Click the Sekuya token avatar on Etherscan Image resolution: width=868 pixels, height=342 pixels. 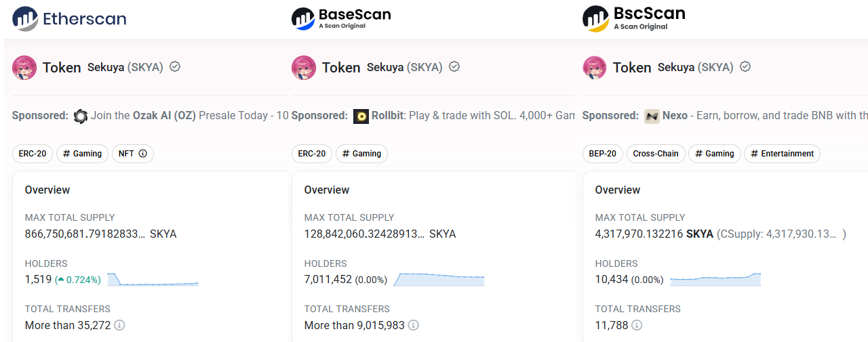(24, 68)
